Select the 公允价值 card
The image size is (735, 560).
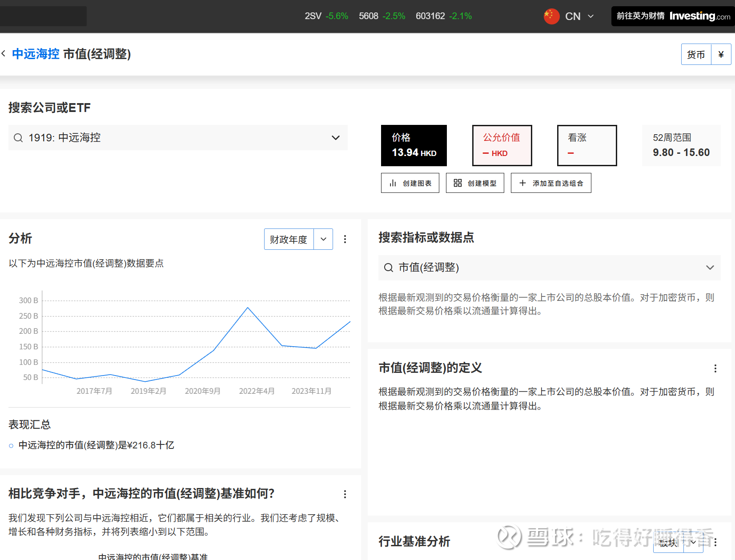tap(502, 145)
